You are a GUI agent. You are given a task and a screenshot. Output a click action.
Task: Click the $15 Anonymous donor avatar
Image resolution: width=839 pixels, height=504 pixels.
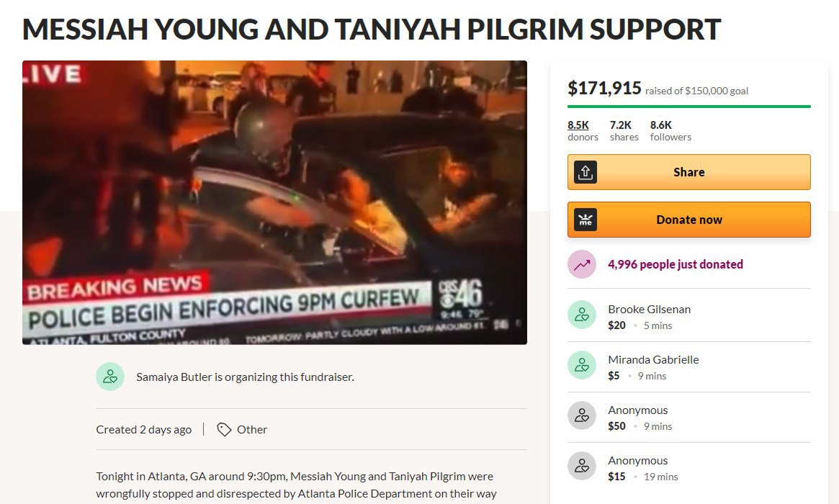[x=582, y=465]
